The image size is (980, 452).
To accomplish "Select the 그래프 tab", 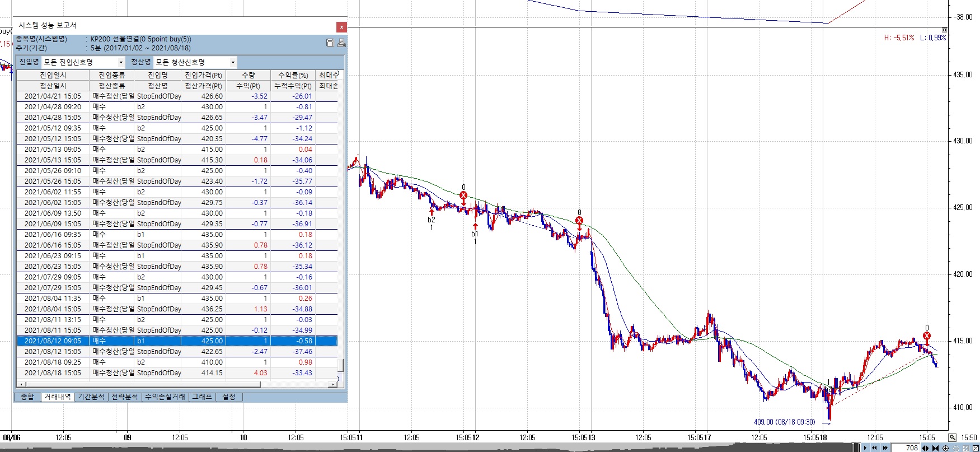I will click(202, 397).
